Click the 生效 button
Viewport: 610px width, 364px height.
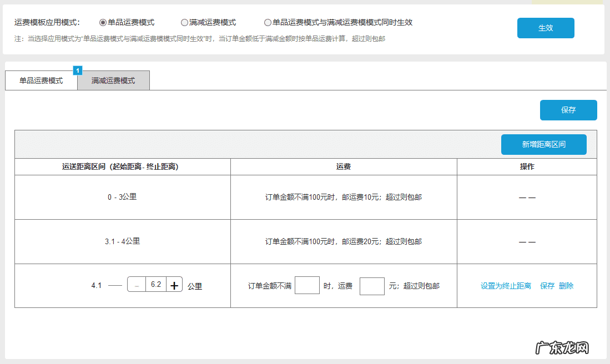[x=545, y=28]
